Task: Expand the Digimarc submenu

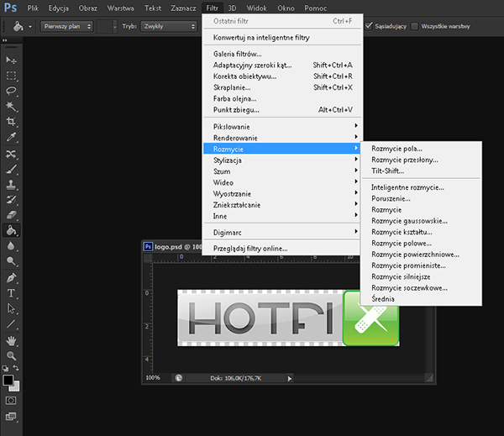Action: (283, 233)
